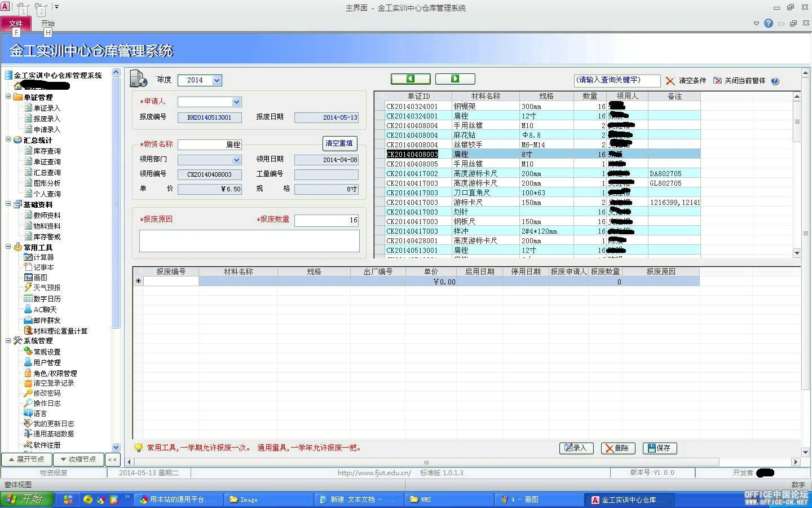Click the 报废数量 field showing 16
812x508 pixels.
(x=326, y=220)
